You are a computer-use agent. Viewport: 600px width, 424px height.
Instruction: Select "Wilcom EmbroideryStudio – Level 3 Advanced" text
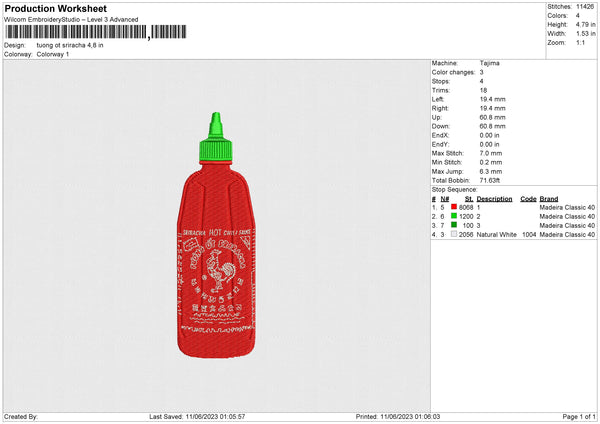(71, 20)
